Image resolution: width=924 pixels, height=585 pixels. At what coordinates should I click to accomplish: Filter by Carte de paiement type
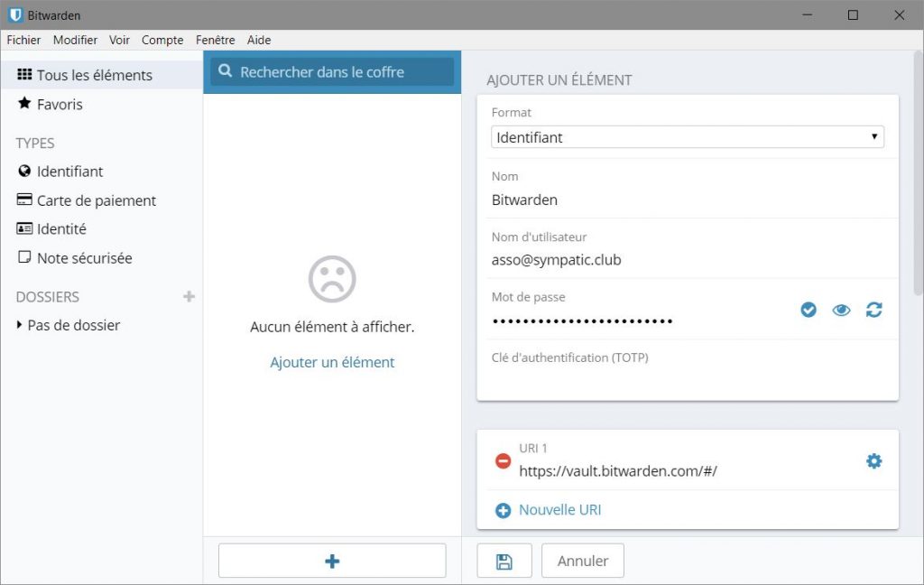pos(96,200)
